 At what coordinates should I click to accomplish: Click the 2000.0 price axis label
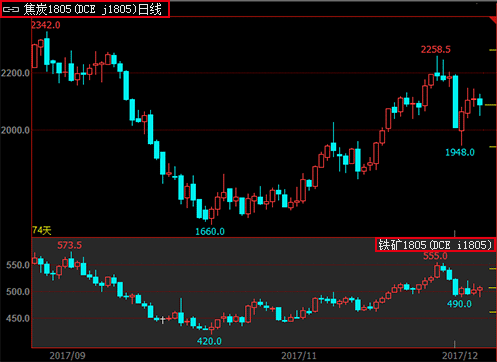click(15, 130)
